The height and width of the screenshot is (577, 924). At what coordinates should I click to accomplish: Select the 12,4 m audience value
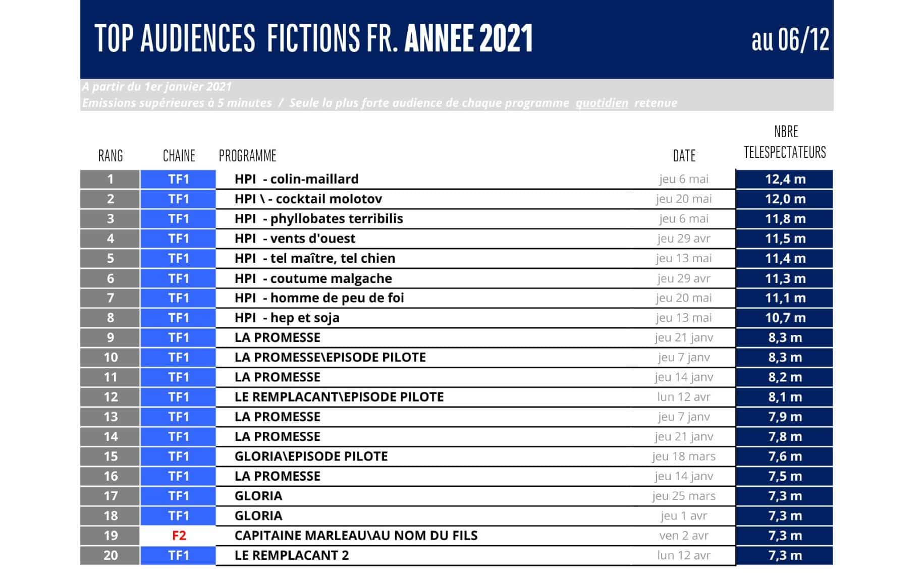pos(785,179)
